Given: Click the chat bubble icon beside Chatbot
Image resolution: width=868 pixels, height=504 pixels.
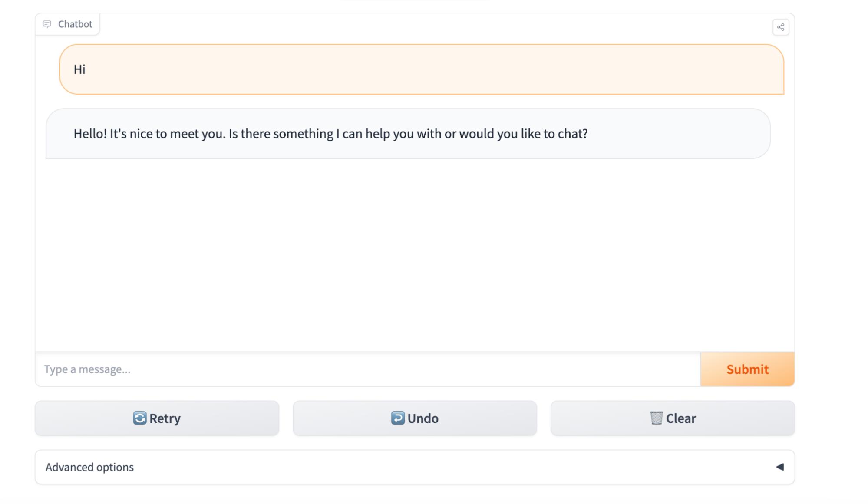Looking at the screenshot, I should click(47, 24).
